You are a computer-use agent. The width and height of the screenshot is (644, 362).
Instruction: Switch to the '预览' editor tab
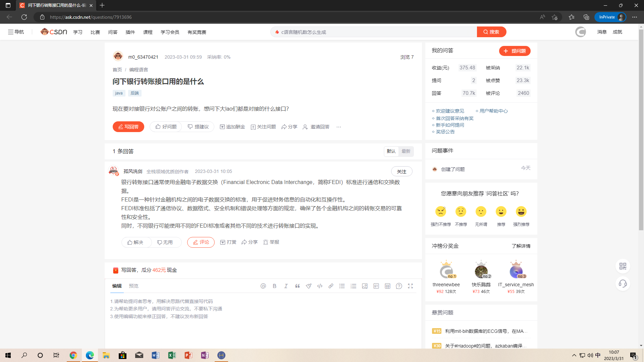(x=133, y=286)
